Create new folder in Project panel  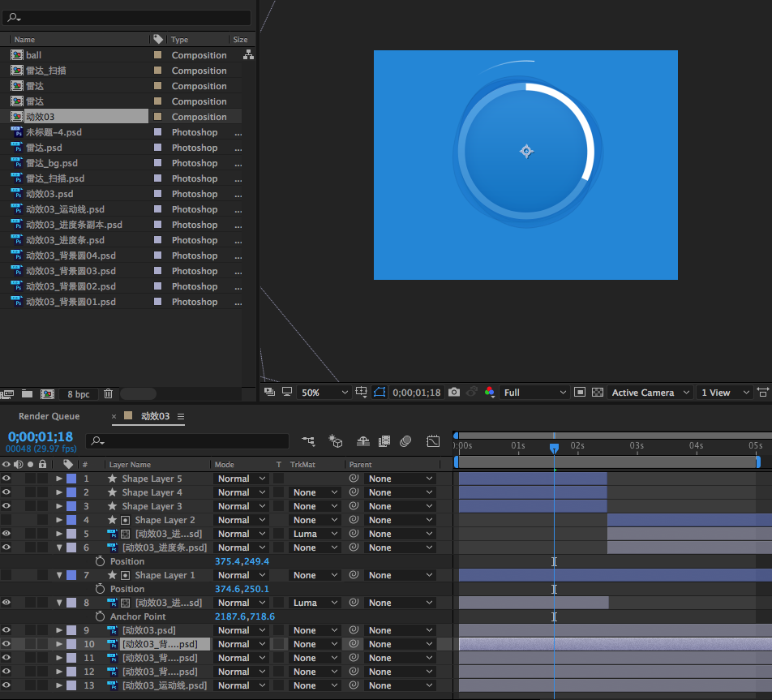click(x=27, y=393)
